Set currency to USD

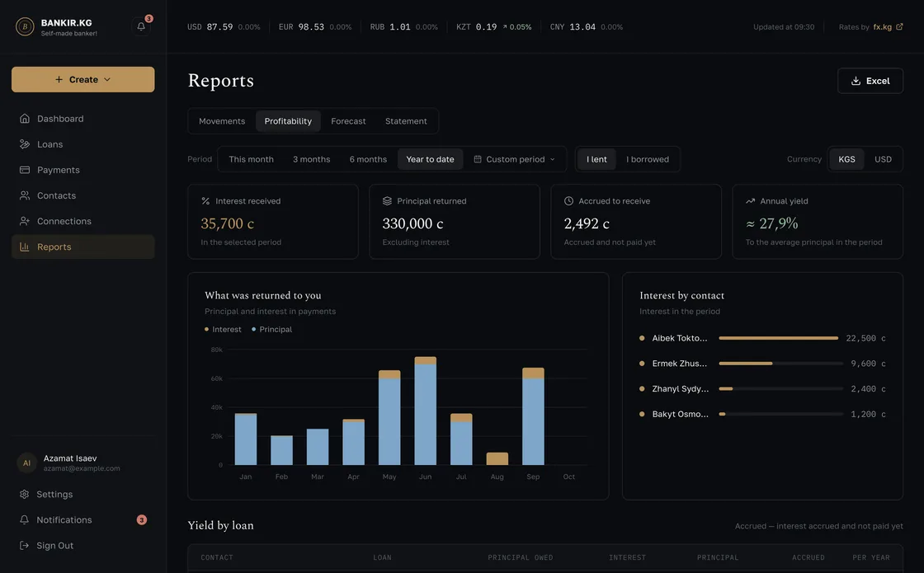click(883, 159)
